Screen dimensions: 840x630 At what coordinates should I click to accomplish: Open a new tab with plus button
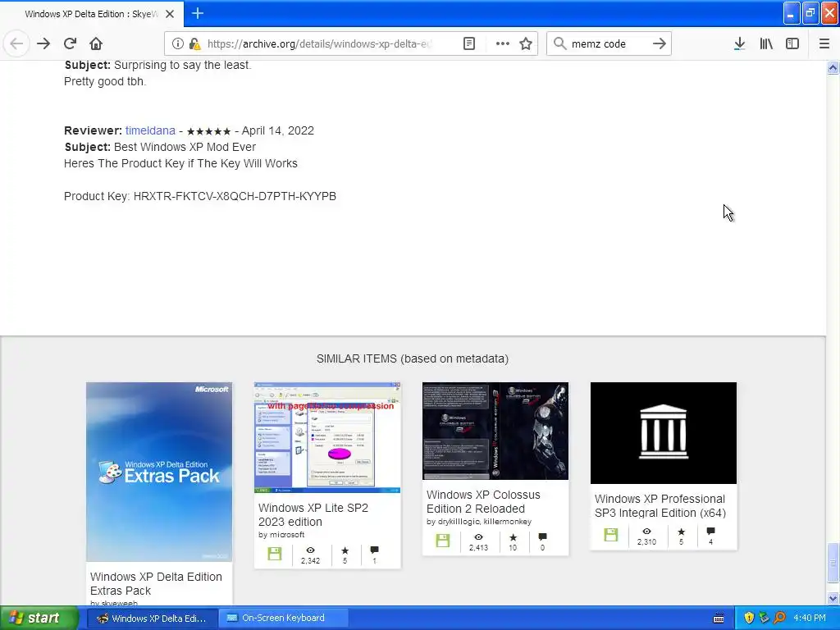point(198,13)
